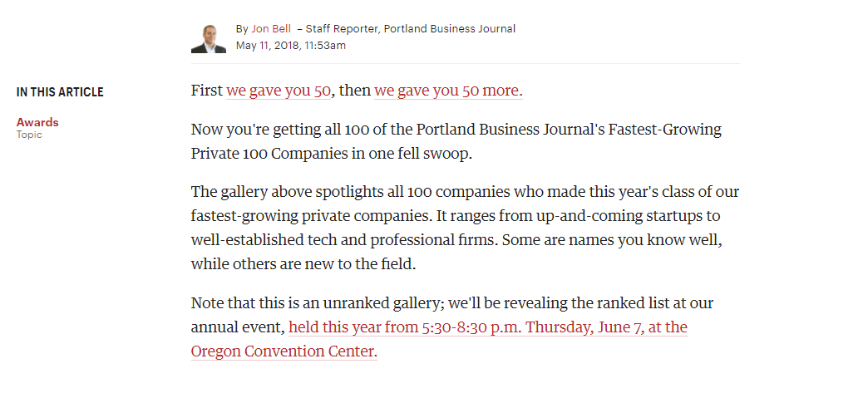Click the "Topic" label below Awards
The height and width of the screenshot is (393, 868).
click(x=29, y=135)
